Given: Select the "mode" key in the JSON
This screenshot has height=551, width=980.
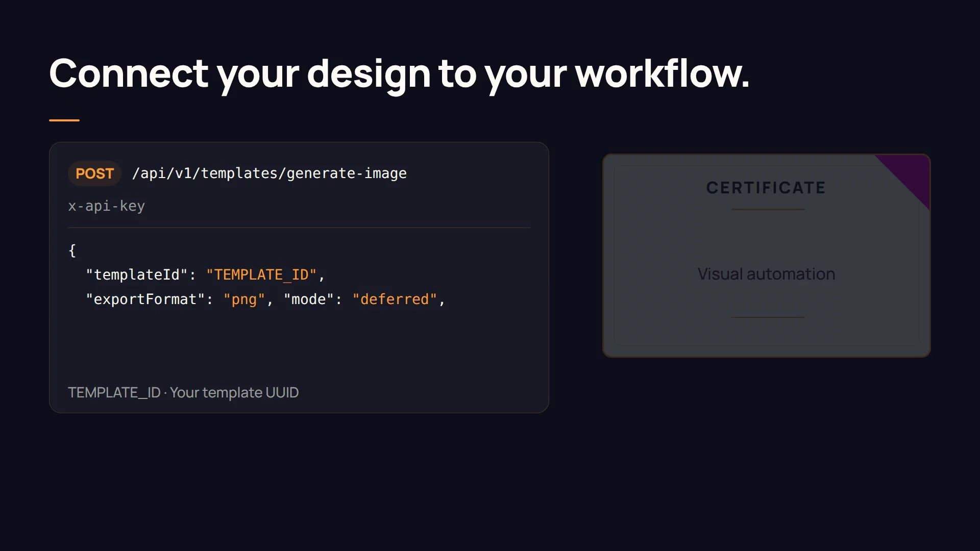Looking at the screenshot, I should tap(309, 299).
